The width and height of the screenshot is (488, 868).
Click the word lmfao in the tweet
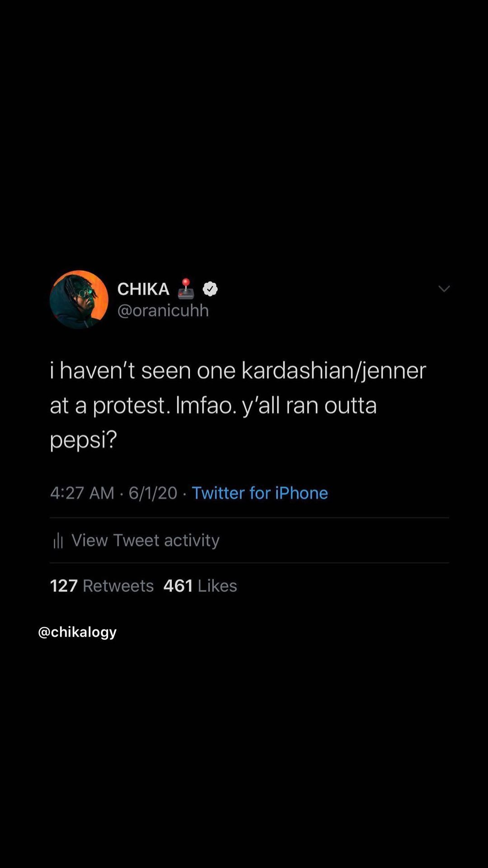pyautogui.click(x=206, y=405)
